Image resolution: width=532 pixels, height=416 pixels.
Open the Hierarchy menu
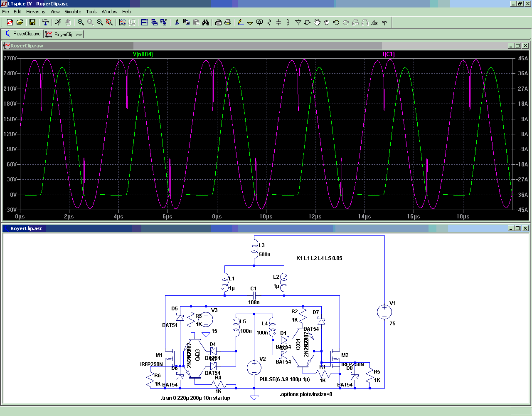(36, 12)
